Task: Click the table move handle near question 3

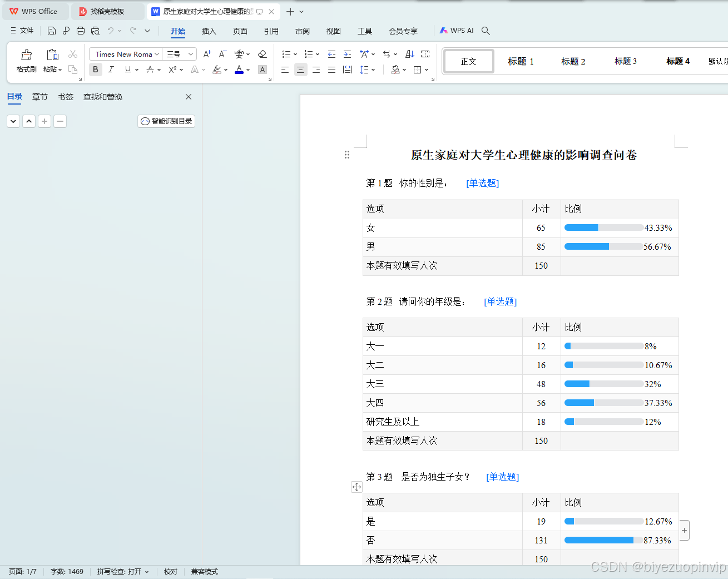Action: [x=356, y=487]
